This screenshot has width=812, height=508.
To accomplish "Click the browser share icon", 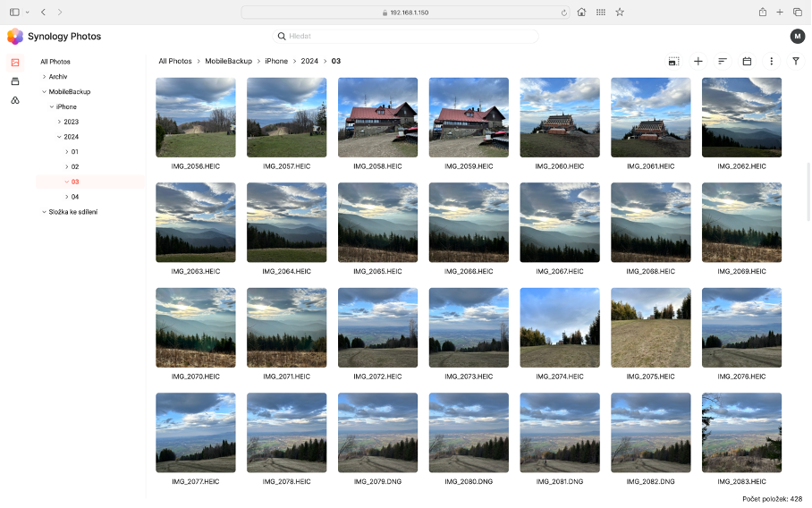I will coord(763,12).
